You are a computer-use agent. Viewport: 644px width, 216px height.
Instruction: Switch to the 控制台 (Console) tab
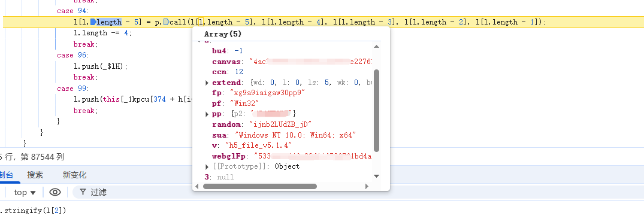click(7, 175)
